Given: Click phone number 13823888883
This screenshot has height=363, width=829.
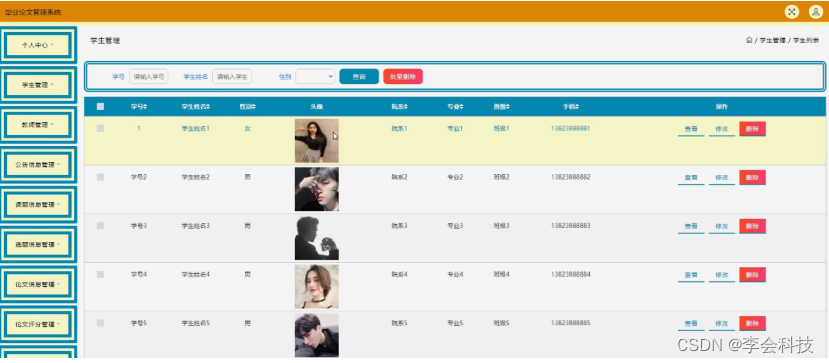Looking at the screenshot, I should (570, 226).
